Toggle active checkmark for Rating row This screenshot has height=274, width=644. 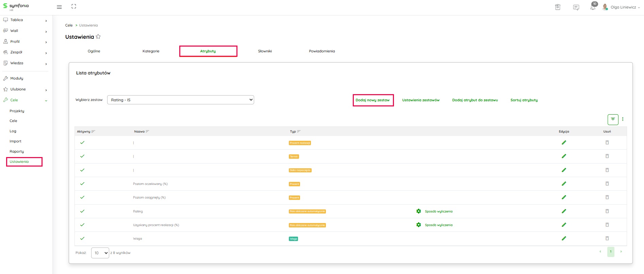click(82, 211)
